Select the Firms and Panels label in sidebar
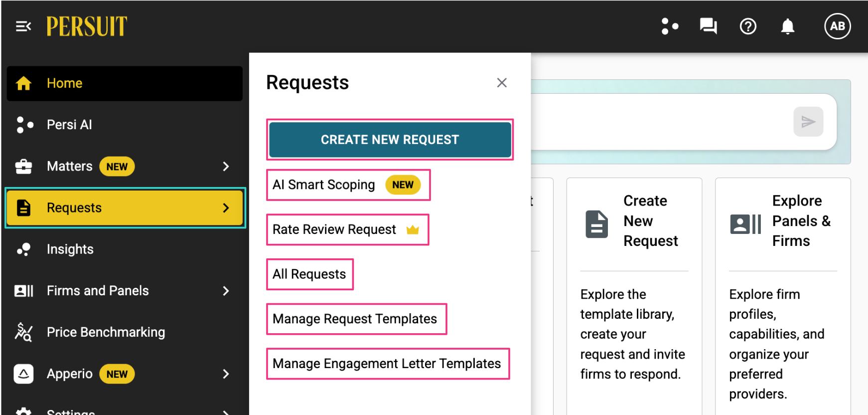Viewport: 868px width, 415px height. 98,291
